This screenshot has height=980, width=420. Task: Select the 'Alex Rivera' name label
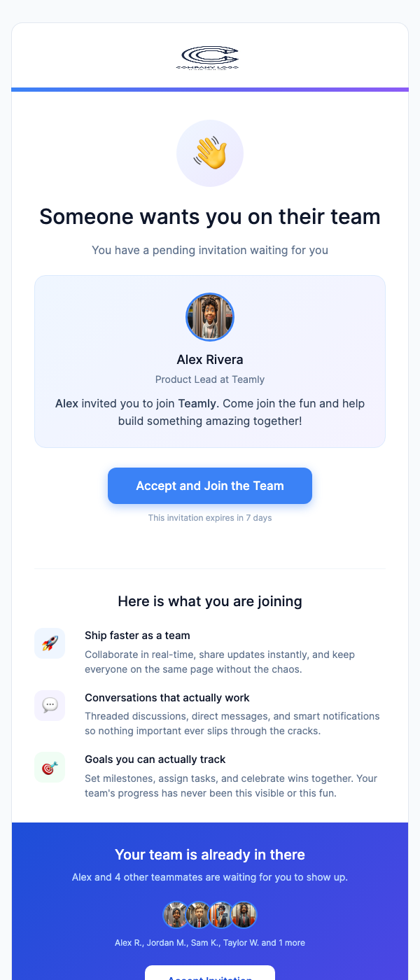click(x=209, y=359)
